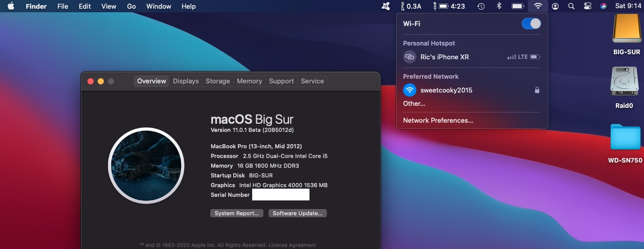The image size is (644, 249).
Task: Select the sweetcooky2015 network
Action: 472,90
